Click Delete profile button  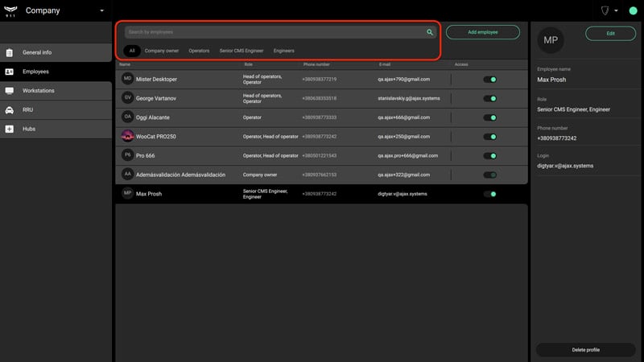(586, 350)
